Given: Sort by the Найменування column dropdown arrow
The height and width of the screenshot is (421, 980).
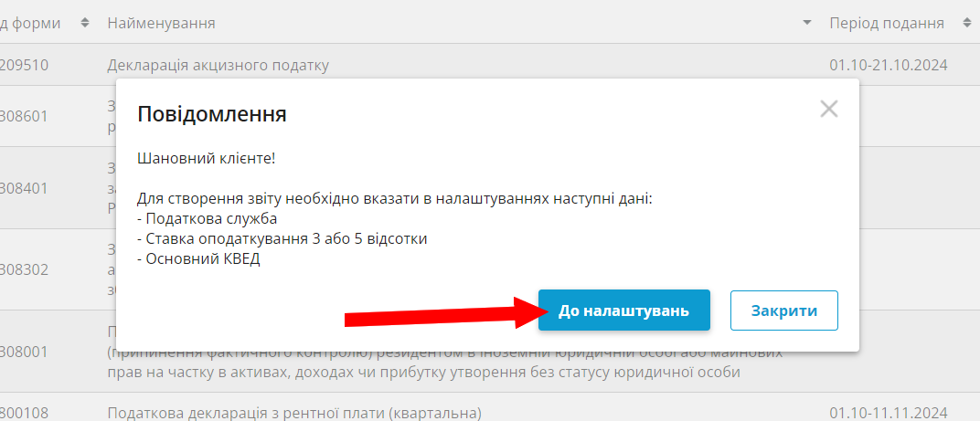Looking at the screenshot, I should click(x=807, y=23).
